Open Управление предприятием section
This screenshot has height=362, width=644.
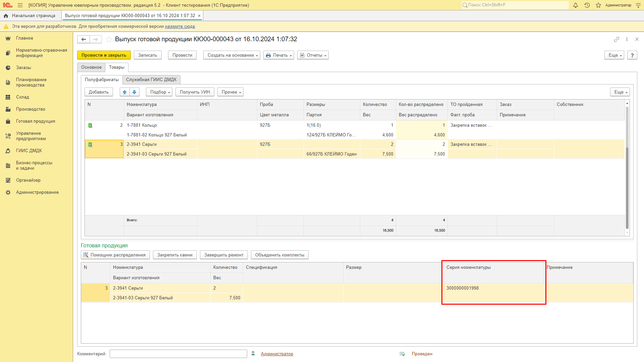click(31, 136)
